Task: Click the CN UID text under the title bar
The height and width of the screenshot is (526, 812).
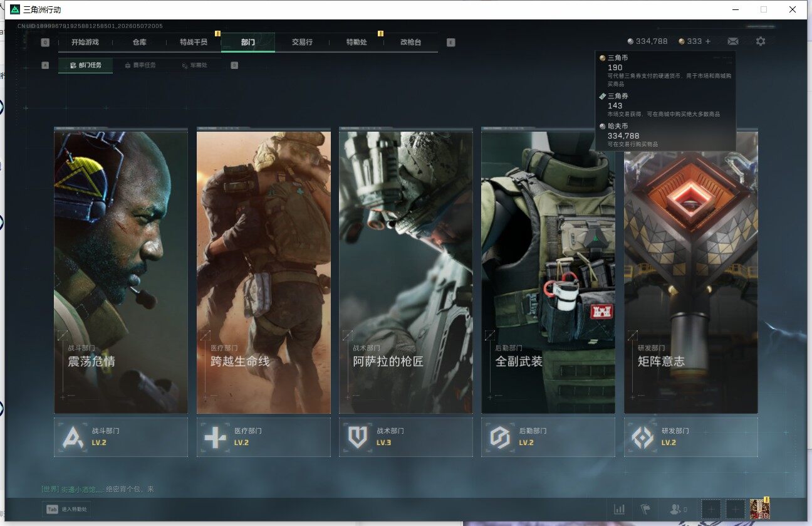Action: pyautogui.click(x=90, y=26)
